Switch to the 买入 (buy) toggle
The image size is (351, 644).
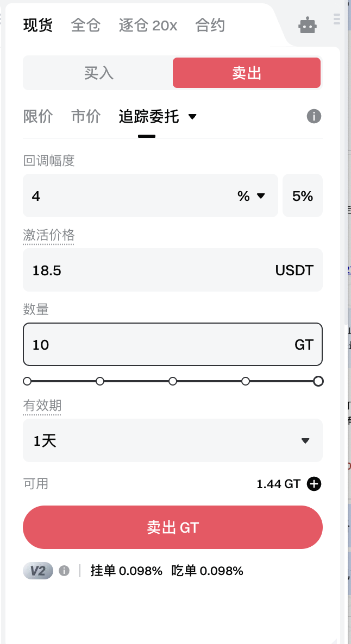(98, 73)
